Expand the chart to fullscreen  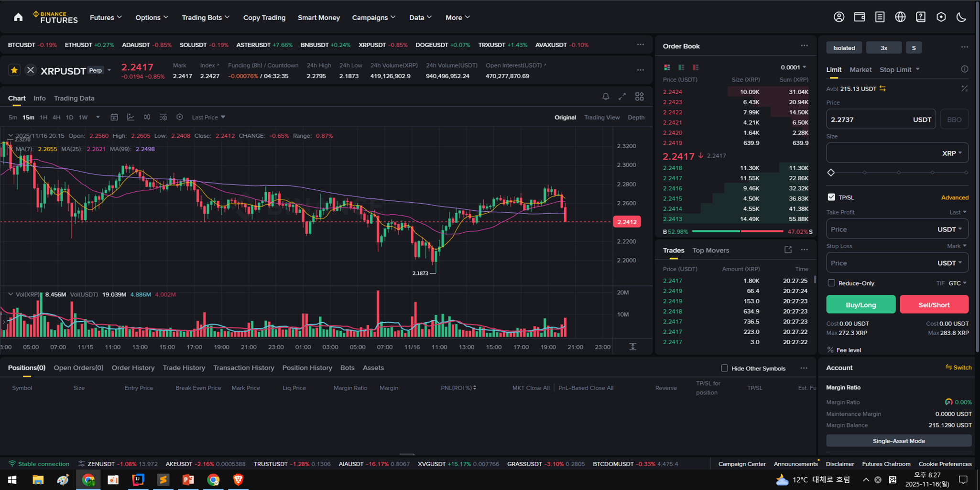click(x=622, y=97)
